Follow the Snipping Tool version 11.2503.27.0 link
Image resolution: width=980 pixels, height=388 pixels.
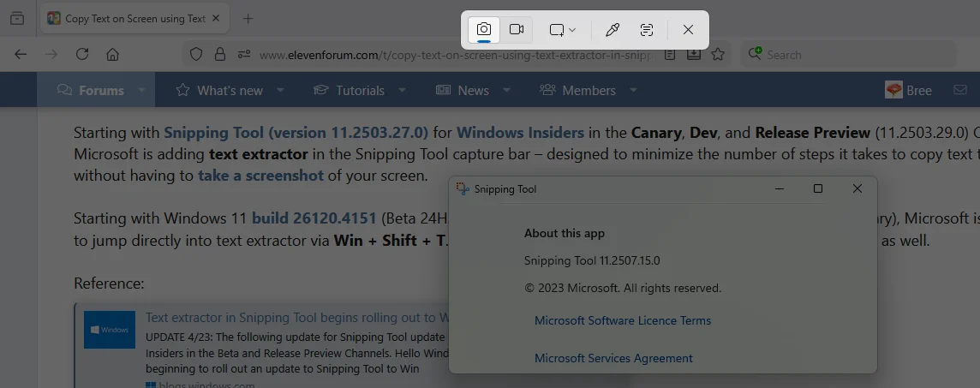tap(296, 133)
